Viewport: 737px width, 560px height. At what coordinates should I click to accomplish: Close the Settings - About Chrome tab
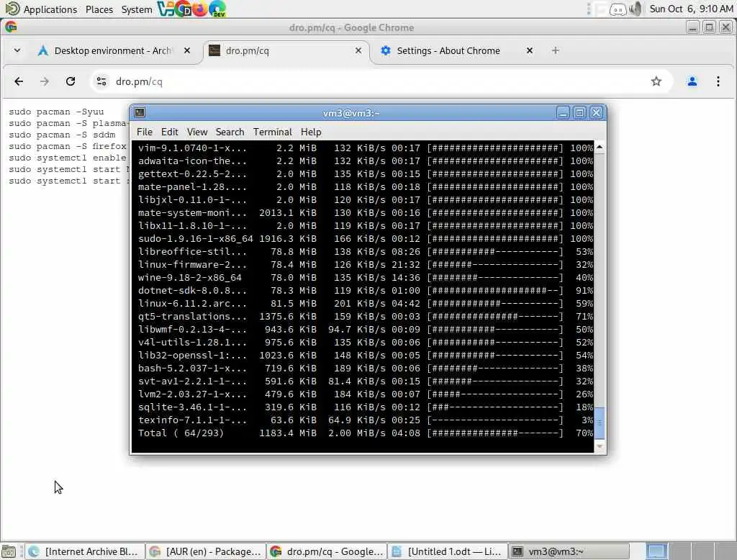pos(529,50)
